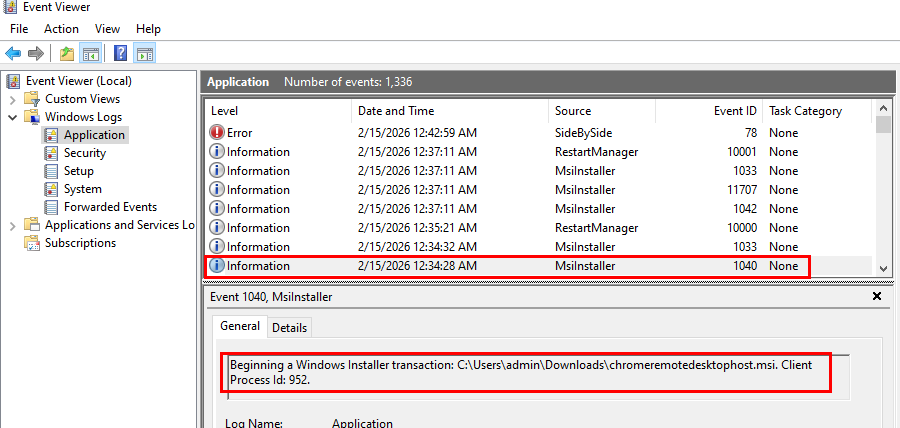Click the Setup log icon
900x428 pixels.
(x=52, y=171)
